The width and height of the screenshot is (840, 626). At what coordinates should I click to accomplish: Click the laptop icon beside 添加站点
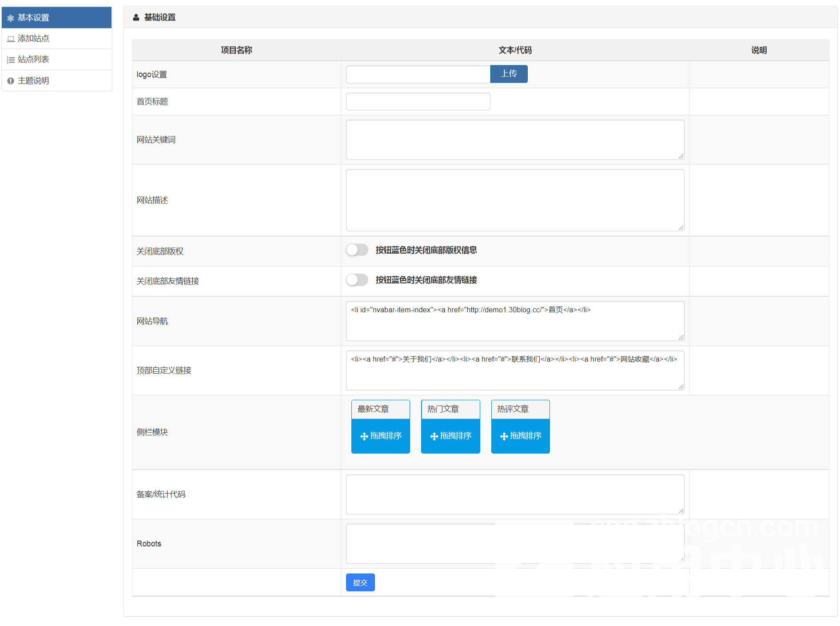coord(11,39)
